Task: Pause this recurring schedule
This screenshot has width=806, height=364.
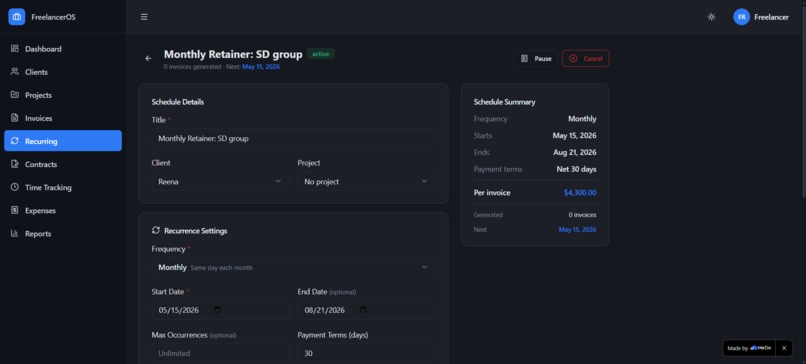Action: pos(536,59)
